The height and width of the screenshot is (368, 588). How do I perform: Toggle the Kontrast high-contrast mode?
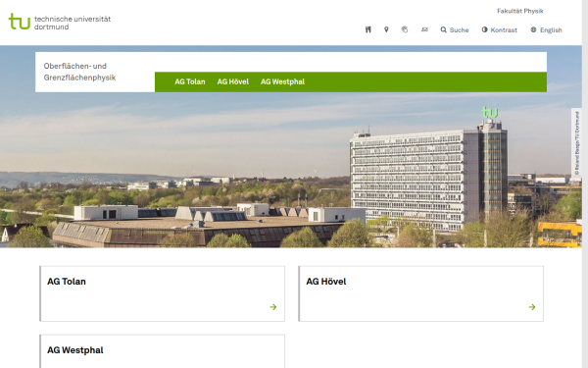499,30
